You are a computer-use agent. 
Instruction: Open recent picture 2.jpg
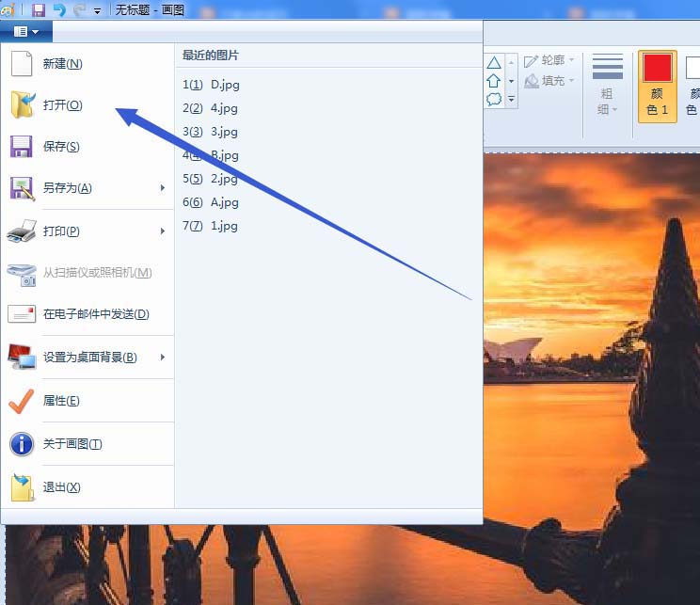click(x=328, y=179)
